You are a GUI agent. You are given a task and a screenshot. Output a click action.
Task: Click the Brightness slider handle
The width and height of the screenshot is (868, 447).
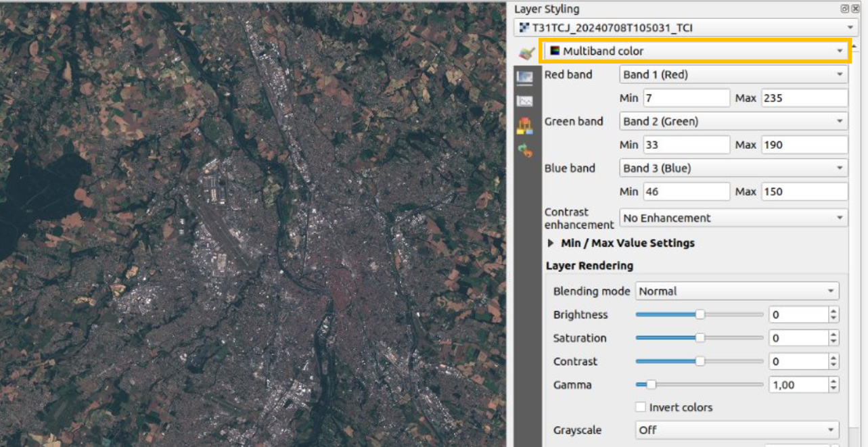(x=700, y=314)
